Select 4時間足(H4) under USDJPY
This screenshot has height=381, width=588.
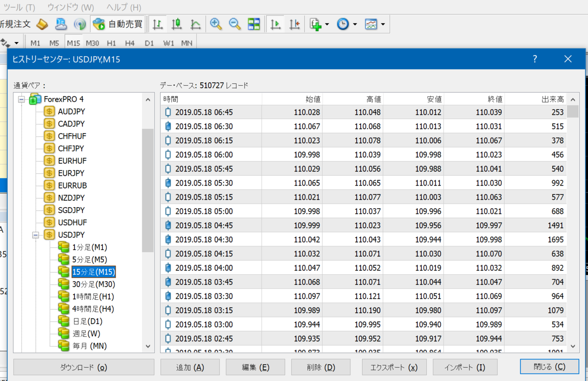tap(93, 309)
